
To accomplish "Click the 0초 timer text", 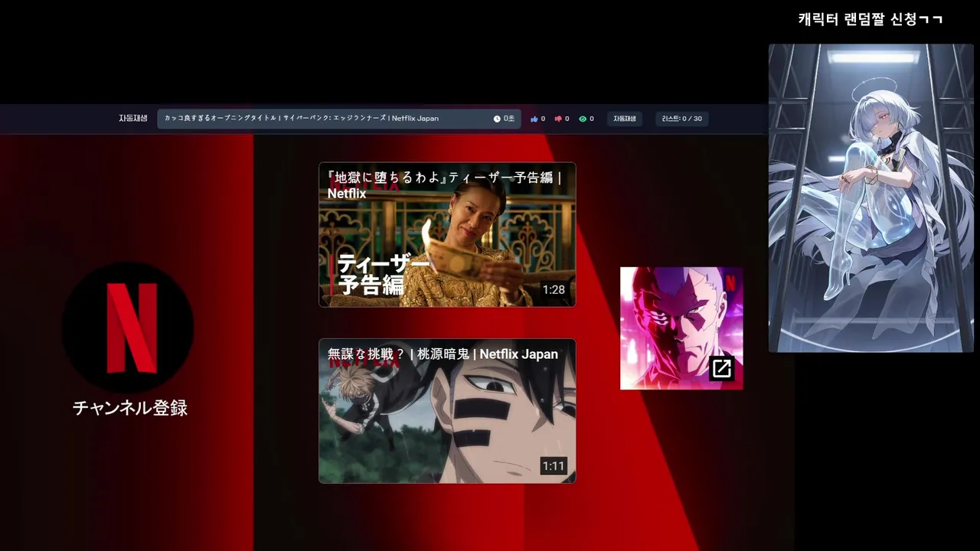I will (509, 119).
